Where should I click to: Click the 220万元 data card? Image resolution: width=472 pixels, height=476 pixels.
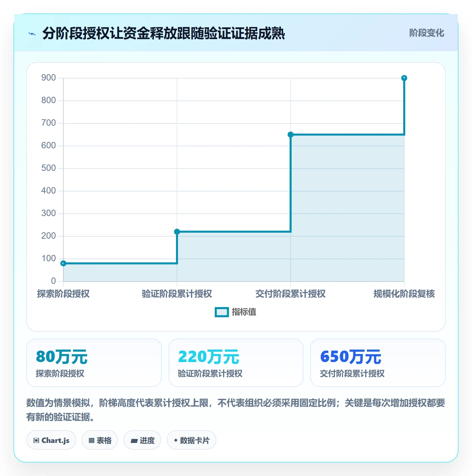click(x=236, y=363)
